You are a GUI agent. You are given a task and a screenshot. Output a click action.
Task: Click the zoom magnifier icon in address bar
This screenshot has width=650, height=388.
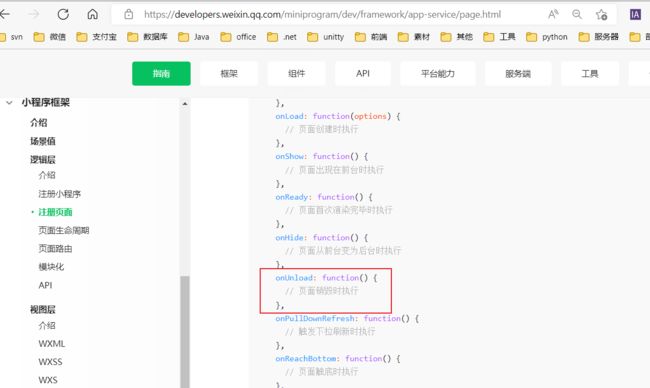click(577, 15)
